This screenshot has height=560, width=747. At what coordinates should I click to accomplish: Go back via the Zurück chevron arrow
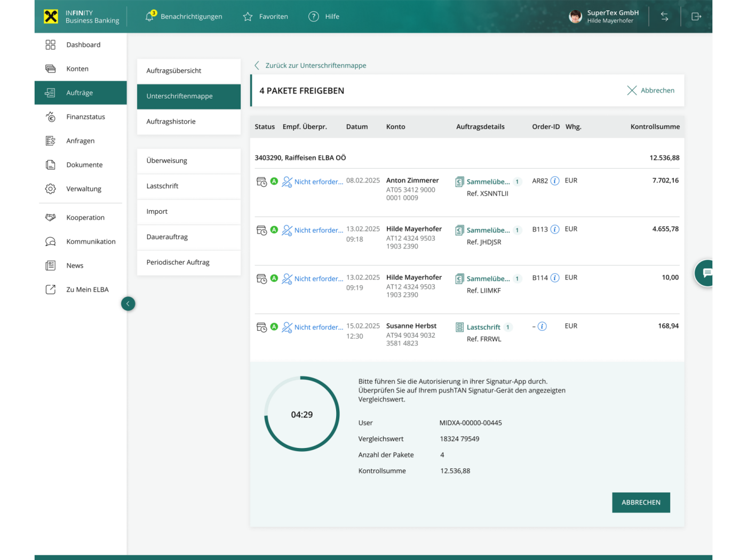(x=257, y=66)
